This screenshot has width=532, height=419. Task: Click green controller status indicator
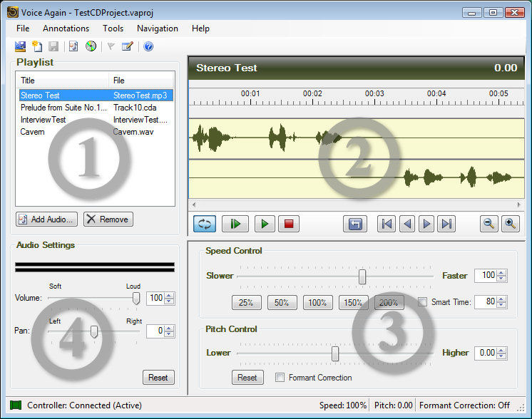[x=16, y=405]
